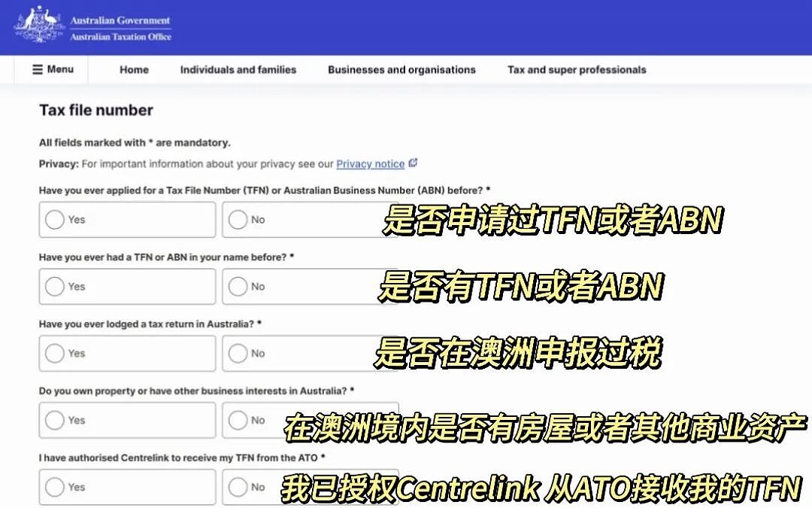Click the external link icon beside Privacy notice
Screen dimensions: 812x508
[x=413, y=163]
